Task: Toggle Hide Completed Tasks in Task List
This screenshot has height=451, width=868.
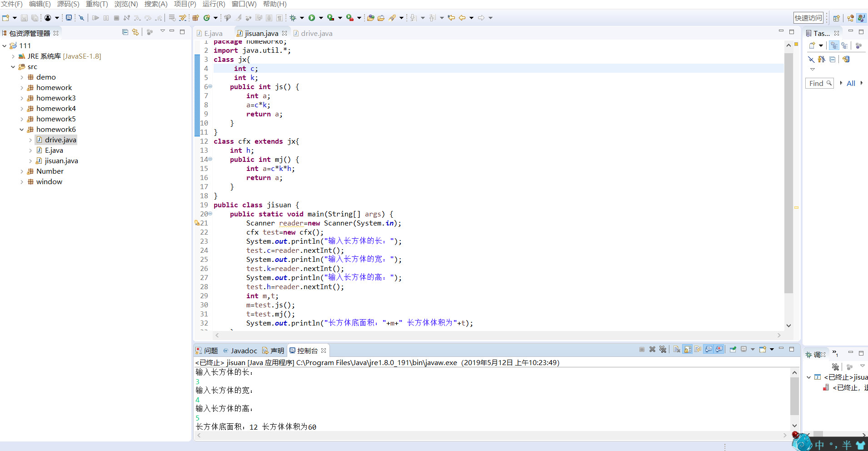Action: pyautogui.click(x=811, y=59)
